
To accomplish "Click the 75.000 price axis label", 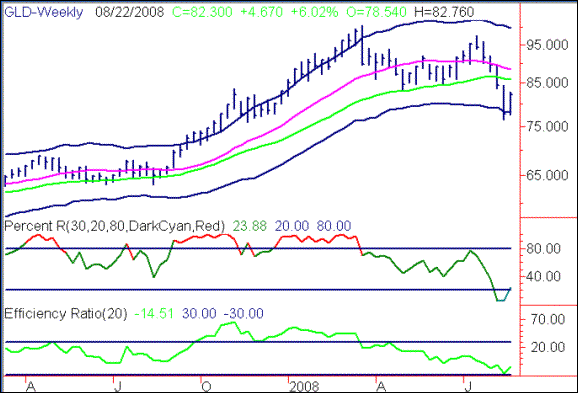I will [547, 126].
